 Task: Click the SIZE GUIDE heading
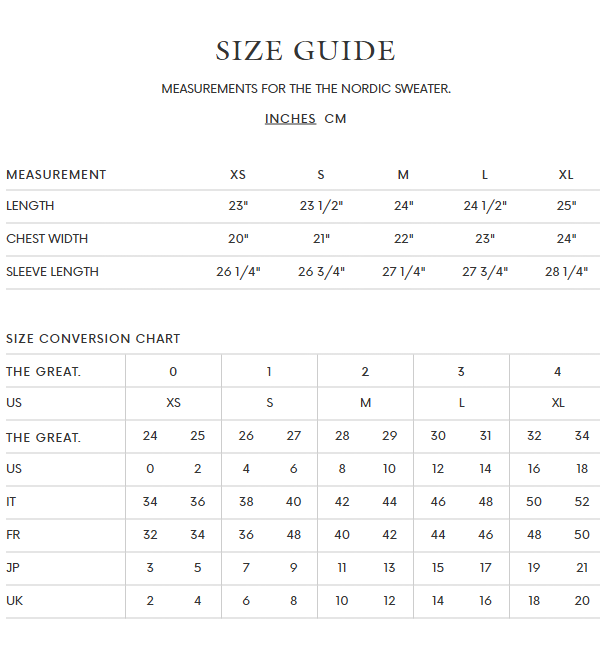pyautogui.click(x=306, y=51)
